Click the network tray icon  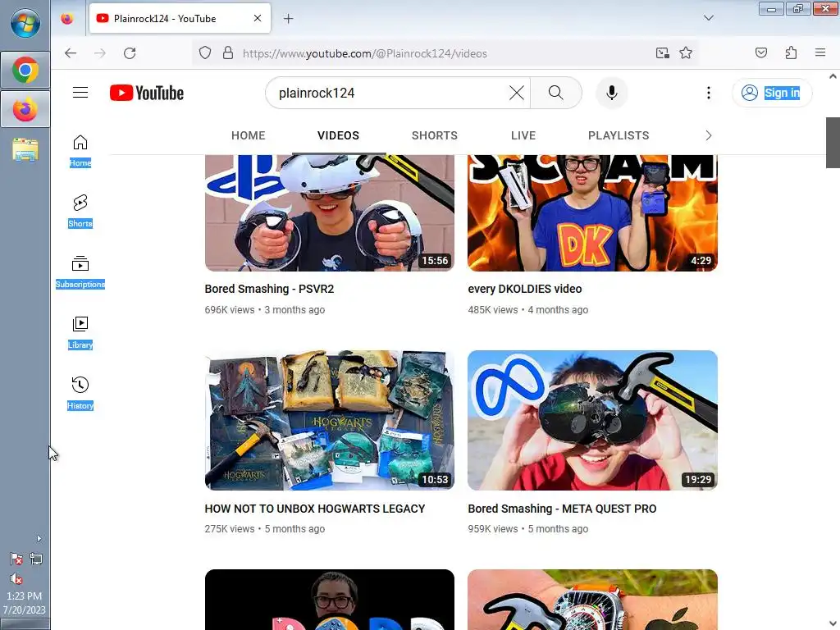tap(36, 559)
